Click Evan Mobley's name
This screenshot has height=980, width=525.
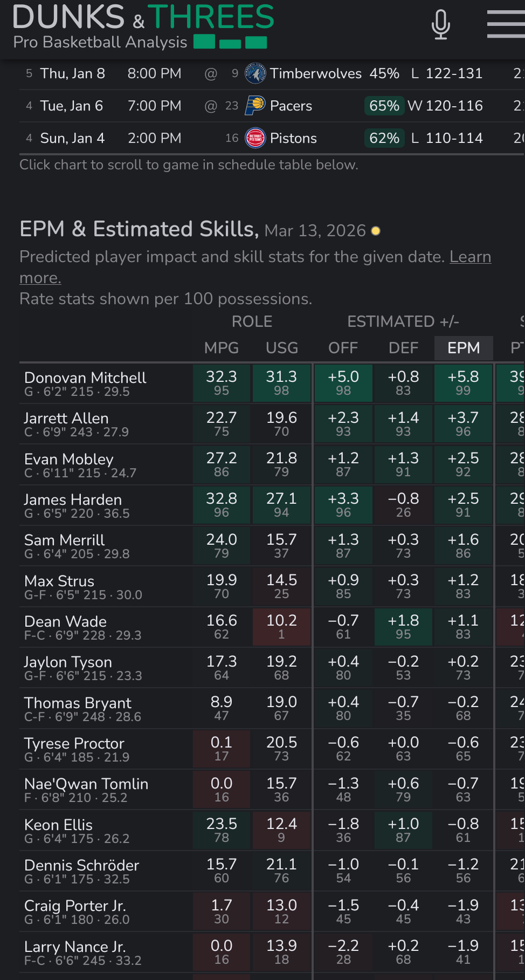[69, 459]
